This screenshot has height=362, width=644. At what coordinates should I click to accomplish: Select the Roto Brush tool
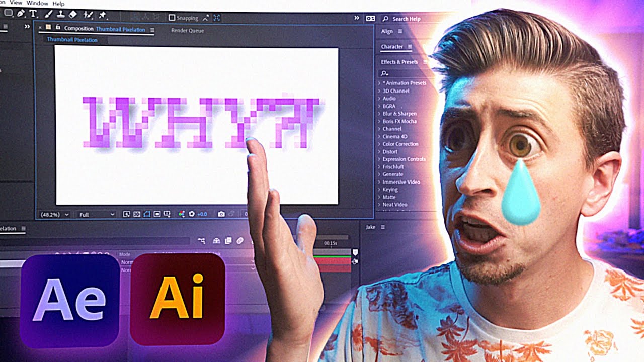(88, 15)
